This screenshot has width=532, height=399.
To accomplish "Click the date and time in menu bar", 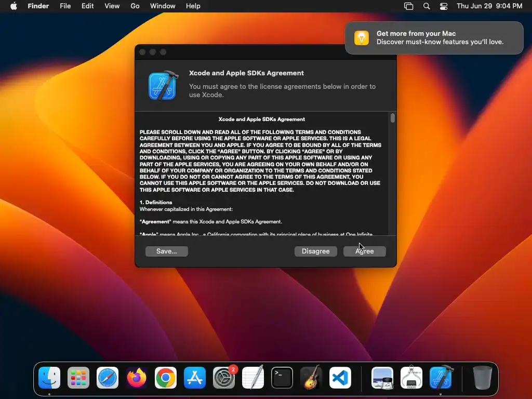I will (x=489, y=6).
